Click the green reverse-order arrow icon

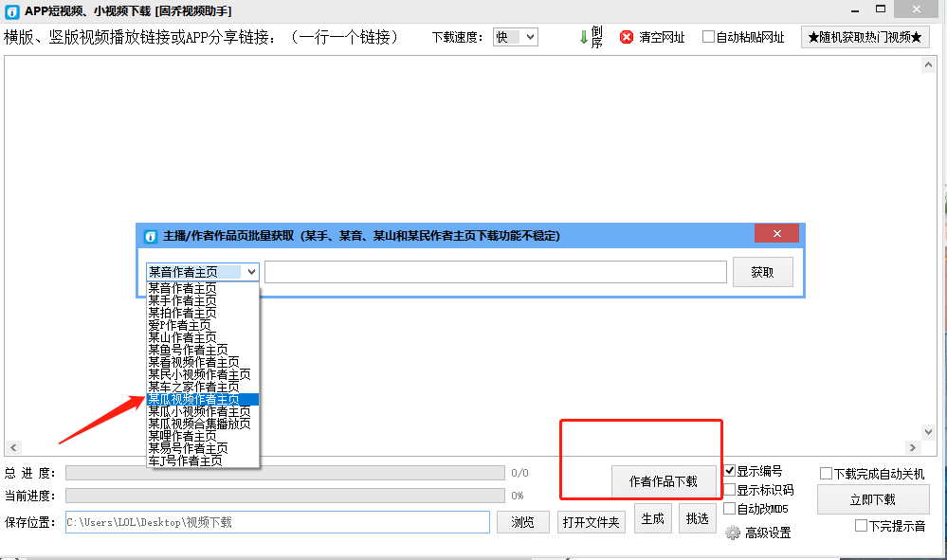583,37
